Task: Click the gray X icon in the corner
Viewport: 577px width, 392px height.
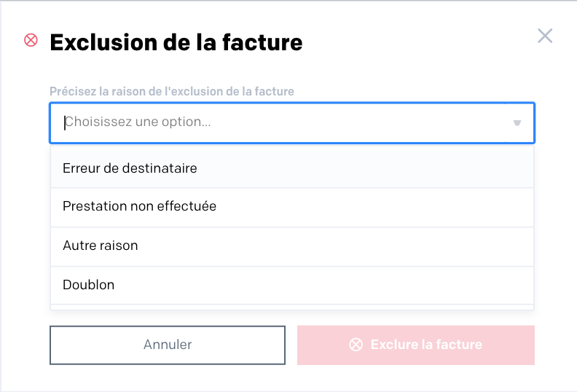Action: click(545, 36)
